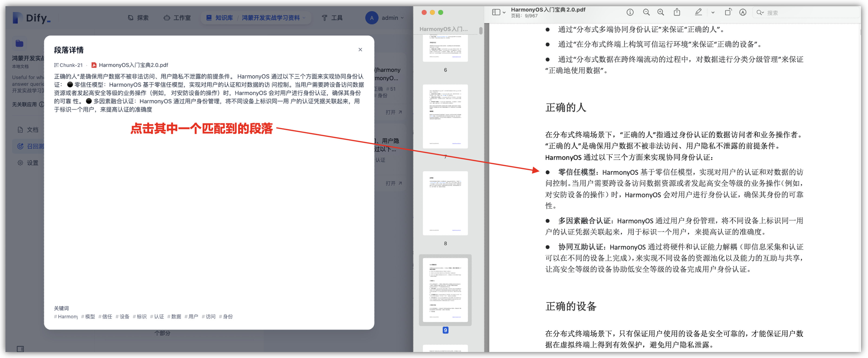This screenshot has width=868, height=358.
Task: Show the markup toolbar in Preview
Action: [x=743, y=12]
